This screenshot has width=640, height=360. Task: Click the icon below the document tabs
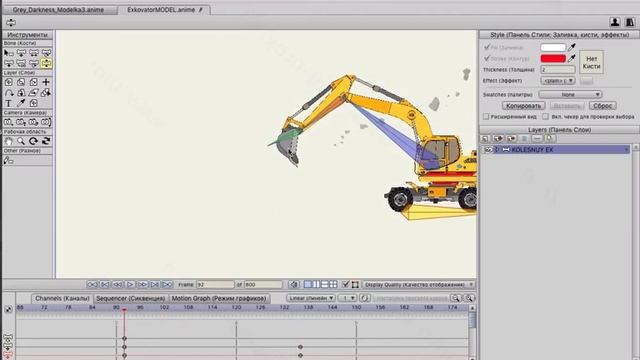point(11,23)
